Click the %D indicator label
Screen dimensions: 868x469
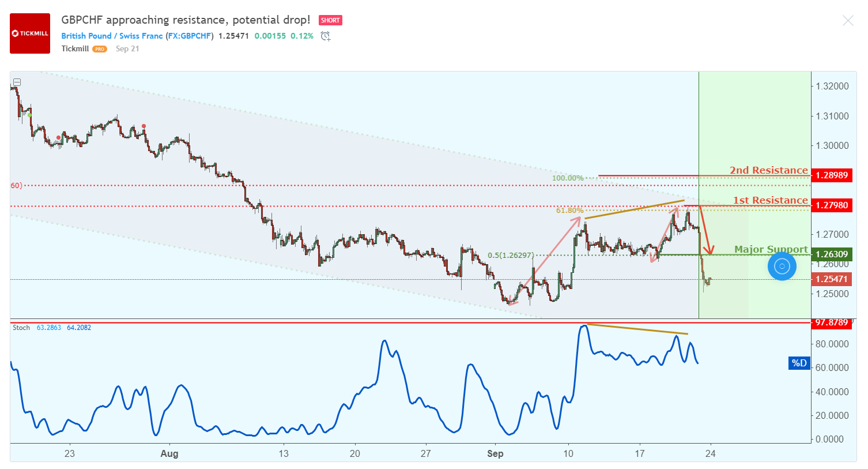pyautogui.click(x=799, y=363)
